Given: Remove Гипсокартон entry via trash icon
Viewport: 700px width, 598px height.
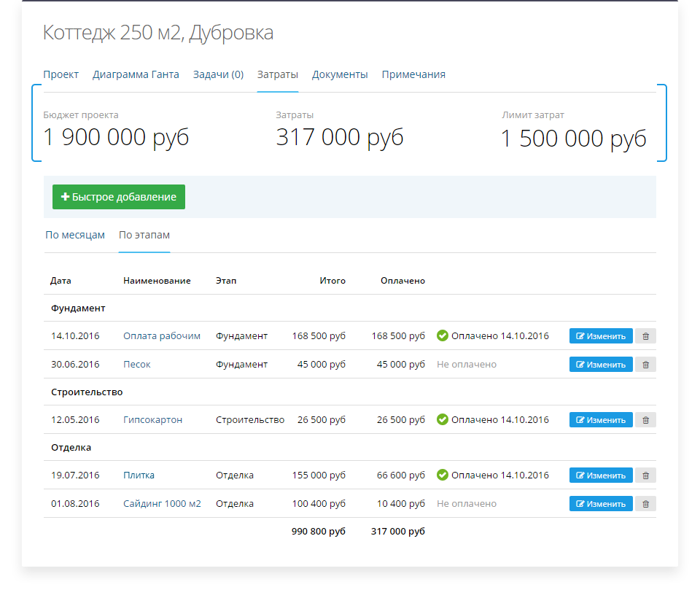Looking at the screenshot, I should pos(645,420).
